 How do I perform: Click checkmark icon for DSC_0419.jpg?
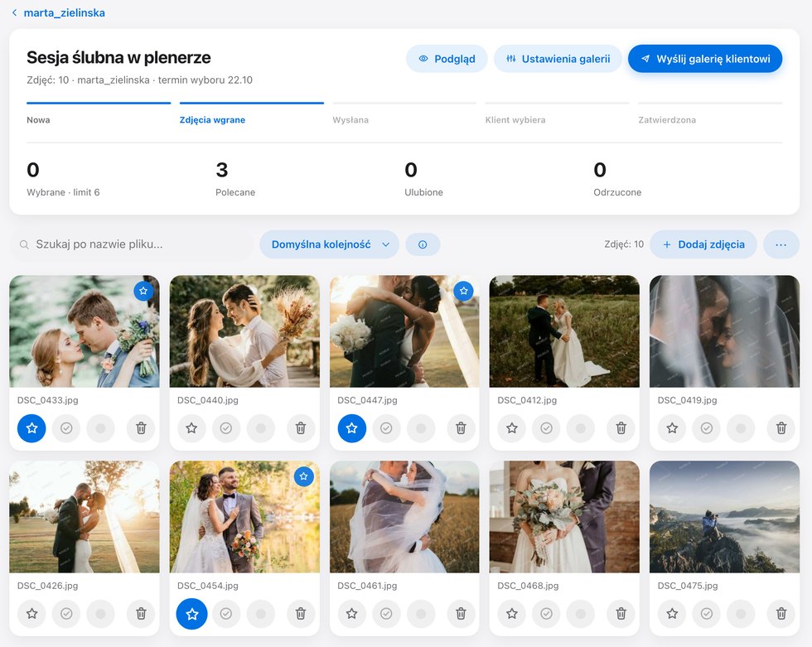click(x=707, y=428)
